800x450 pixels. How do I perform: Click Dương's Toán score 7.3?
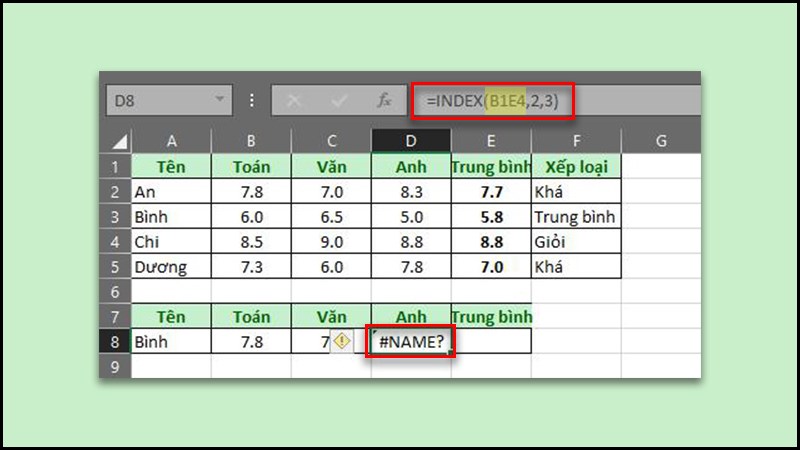[x=251, y=267]
